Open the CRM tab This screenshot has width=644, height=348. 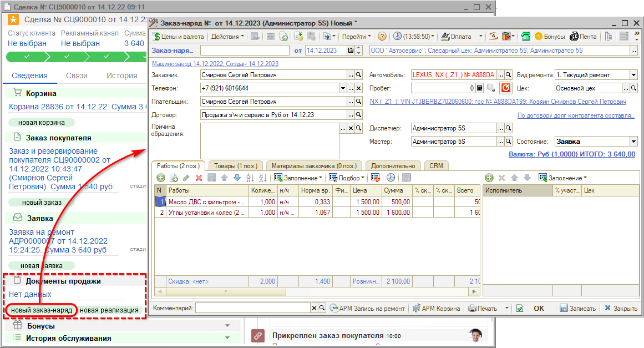tap(437, 165)
